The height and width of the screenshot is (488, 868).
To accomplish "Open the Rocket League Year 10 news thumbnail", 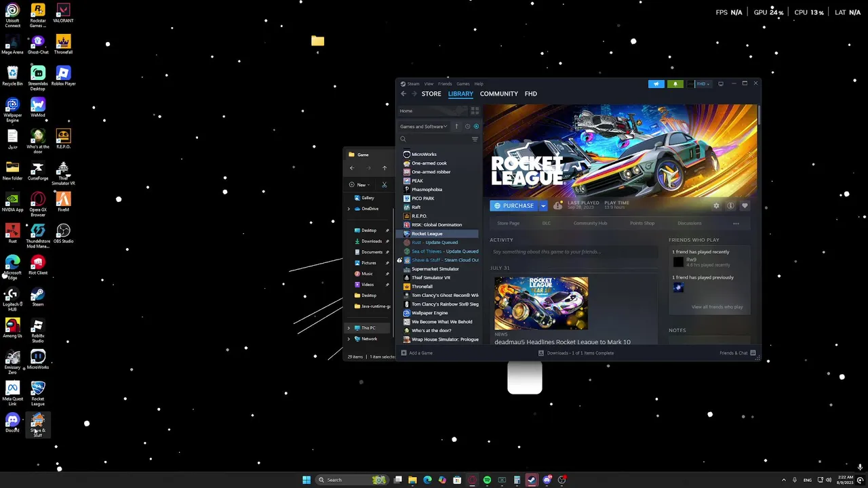I will (541, 303).
